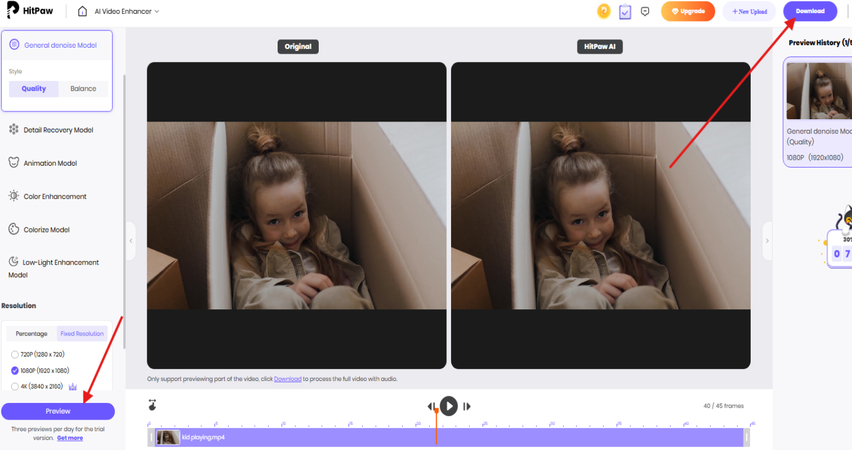Open the Get more link
852x450 pixels.
[70, 438]
